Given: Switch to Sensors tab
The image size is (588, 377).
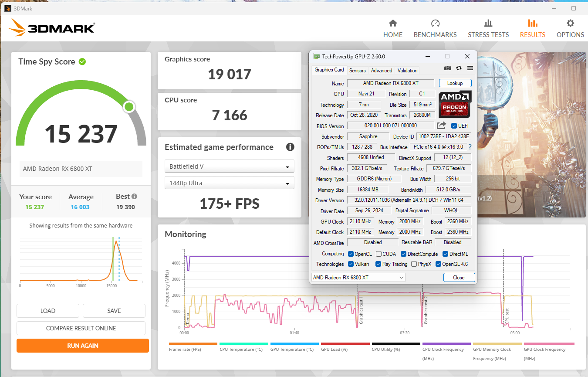Looking at the screenshot, I should click(358, 70).
